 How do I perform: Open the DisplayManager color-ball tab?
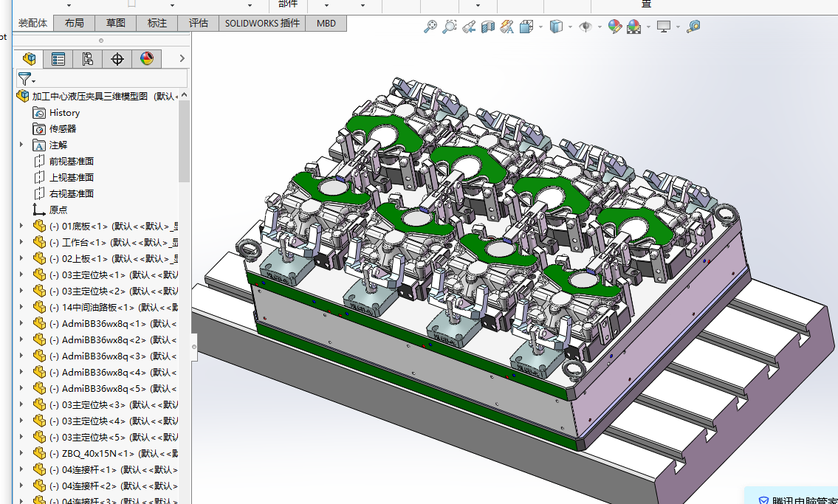[x=147, y=59]
